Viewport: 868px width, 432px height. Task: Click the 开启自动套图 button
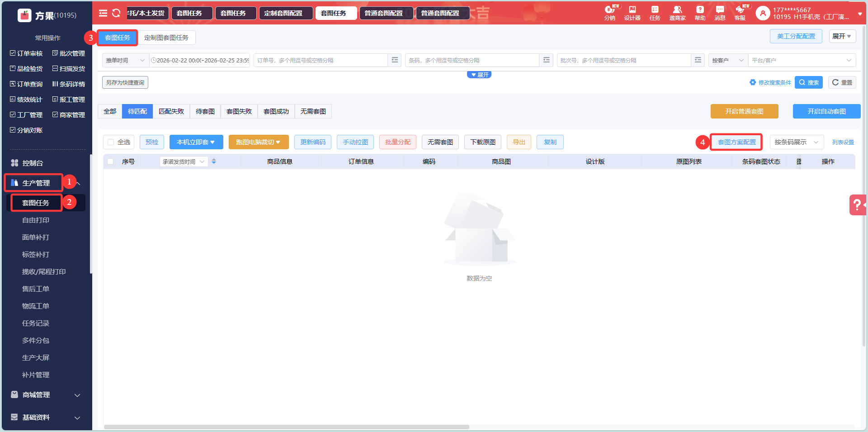827,111
